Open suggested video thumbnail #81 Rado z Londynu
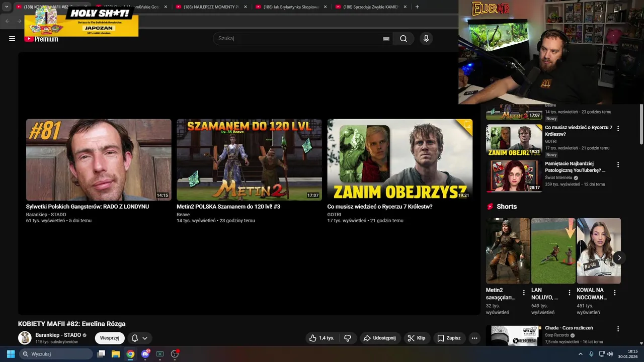 (99, 160)
